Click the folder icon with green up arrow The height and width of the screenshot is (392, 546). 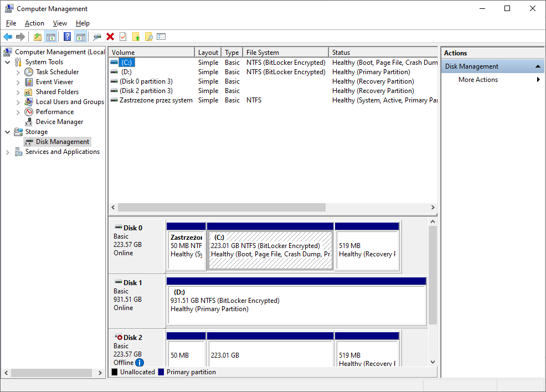click(137, 37)
